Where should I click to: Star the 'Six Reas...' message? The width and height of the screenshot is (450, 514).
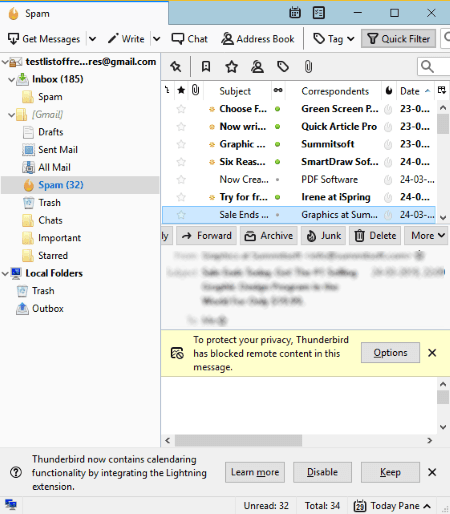point(181,162)
